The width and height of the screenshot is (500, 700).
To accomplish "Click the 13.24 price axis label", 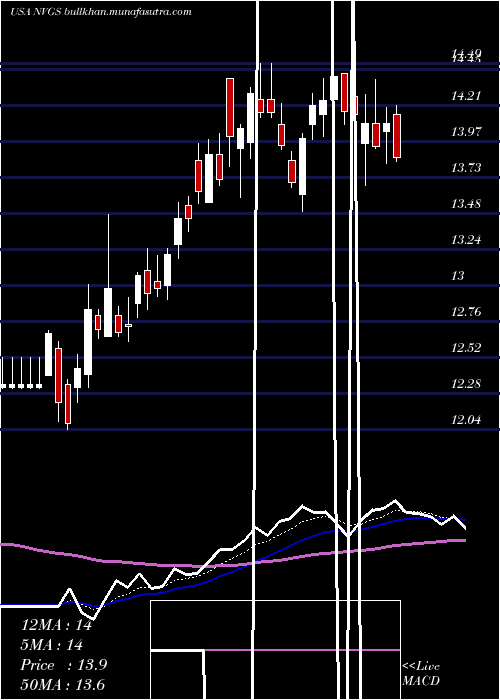I will click(x=466, y=240).
